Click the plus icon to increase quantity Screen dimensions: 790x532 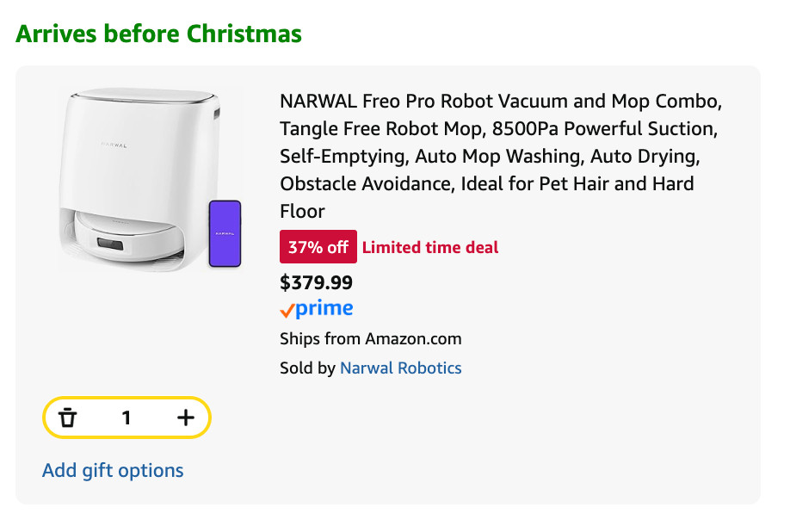point(186,418)
